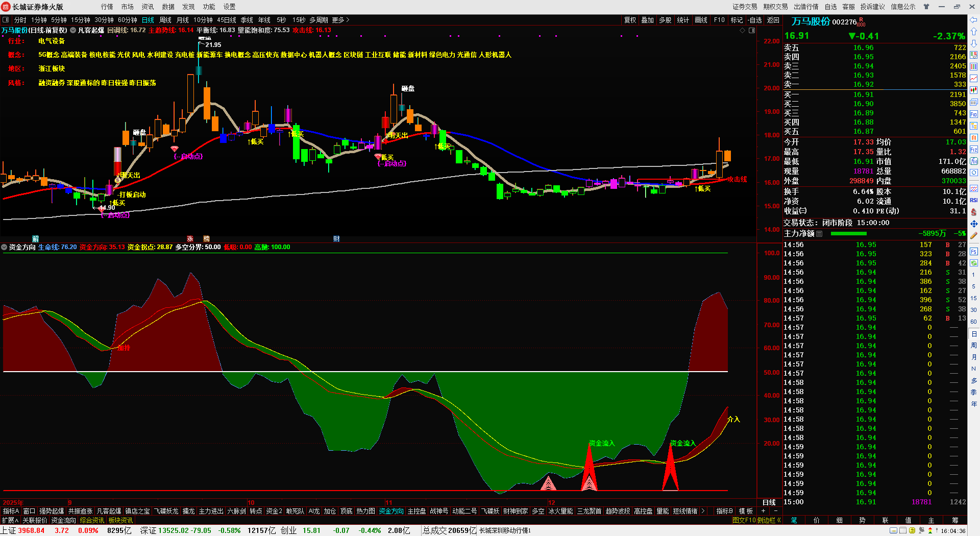Toggle the left panel icon before 分时
This screenshot has width=980, height=536.
[x=6, y=20]
